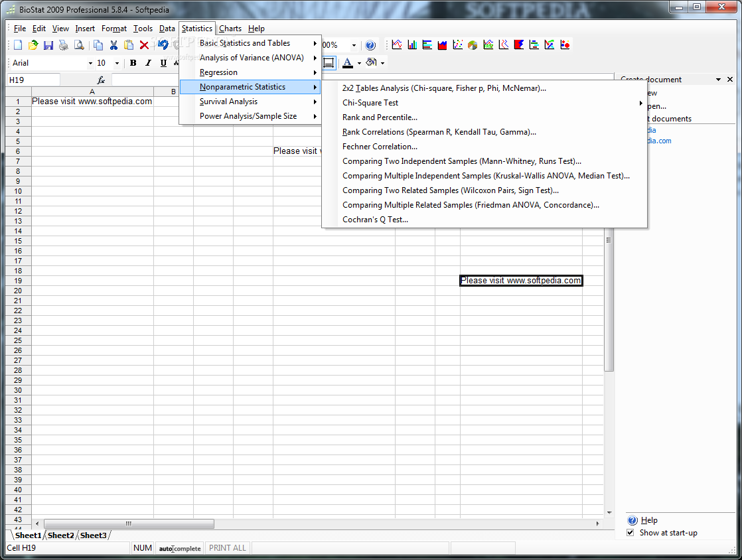Open the File menu
Viewport: 742px width, 560px height.
pos(20,29)
